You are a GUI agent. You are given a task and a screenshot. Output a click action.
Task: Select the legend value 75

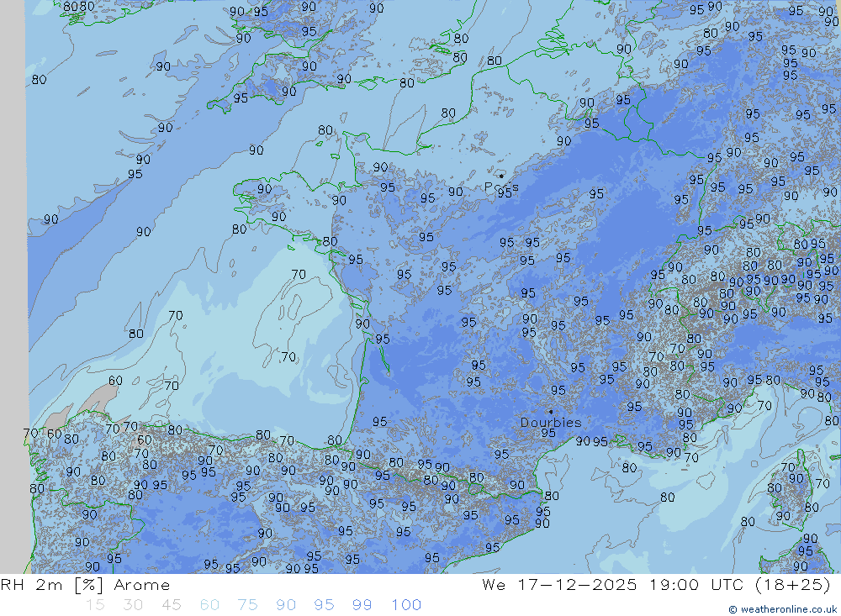248,605
